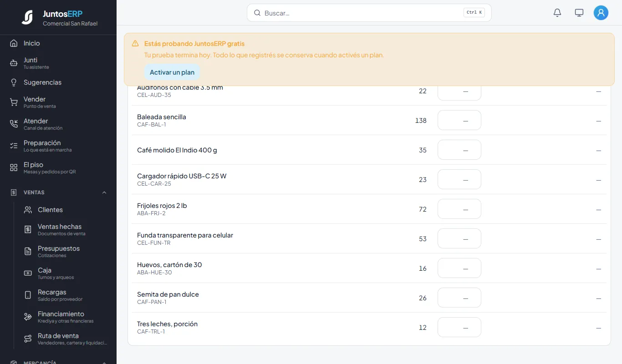
Task: Collapse the VENTAS section chevron
Action: click(x=104, y=192)
